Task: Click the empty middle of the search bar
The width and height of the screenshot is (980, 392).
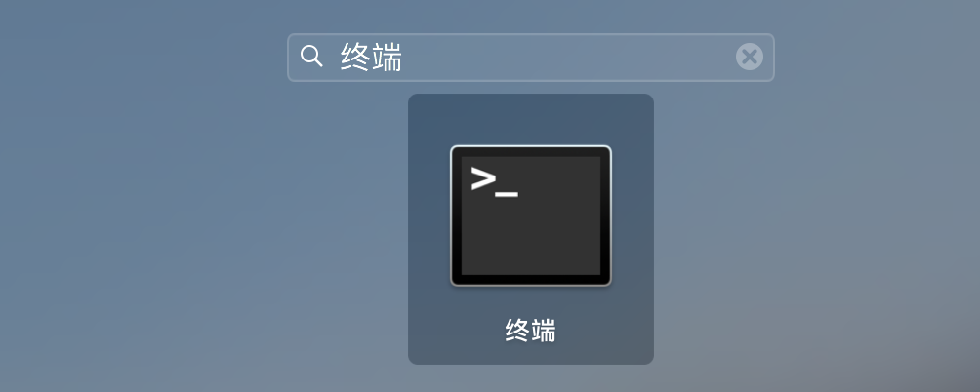Action: [562, 57]
